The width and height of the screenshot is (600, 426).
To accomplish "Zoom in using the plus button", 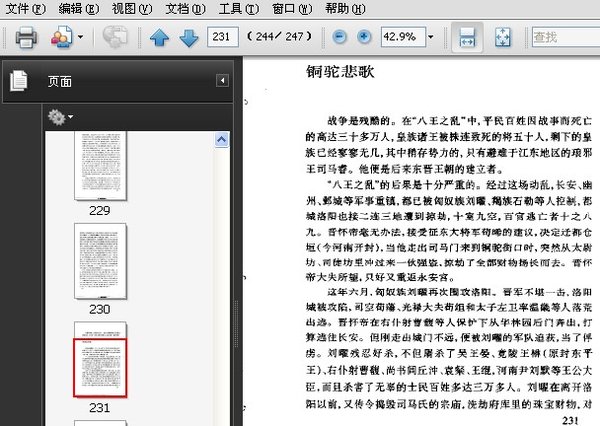I will point(363,37).
